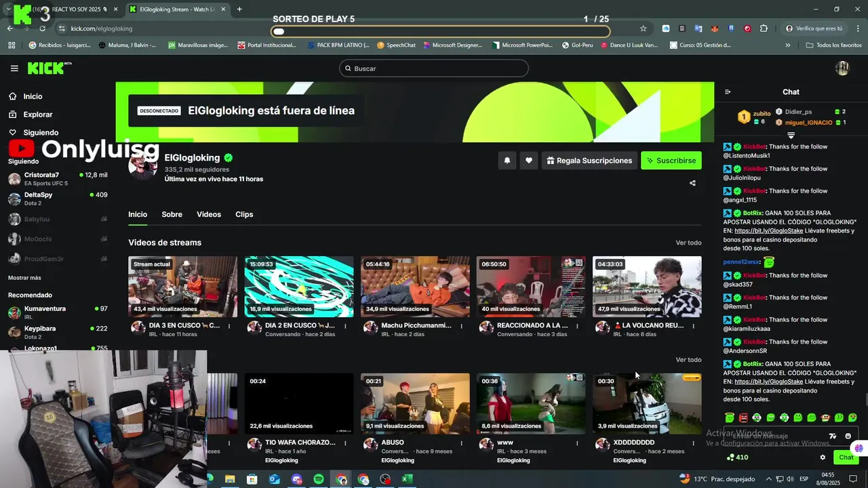
Task: Open Outlook from the taskbar
Action: (274, 479)
